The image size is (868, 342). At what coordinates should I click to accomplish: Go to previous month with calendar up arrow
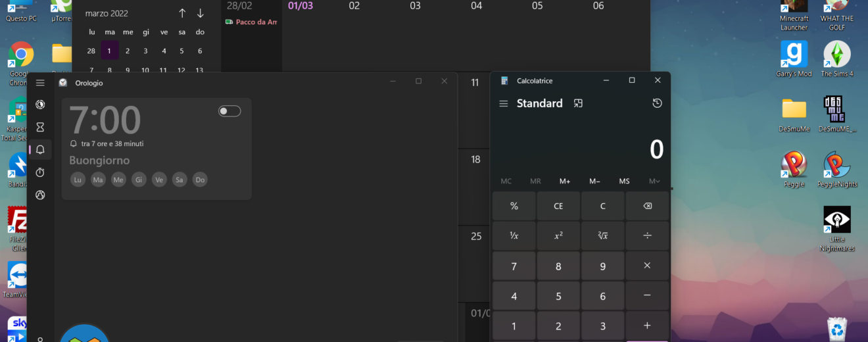point(182,13)
